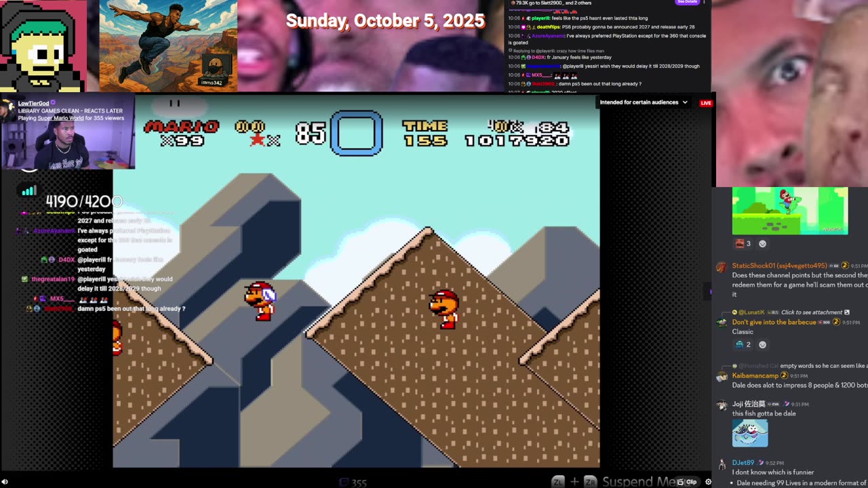The height and width of the screenshot is (488, 868).
Task: Open the jumping man canyon artwork thumbnail
Action: pos(168,45)
